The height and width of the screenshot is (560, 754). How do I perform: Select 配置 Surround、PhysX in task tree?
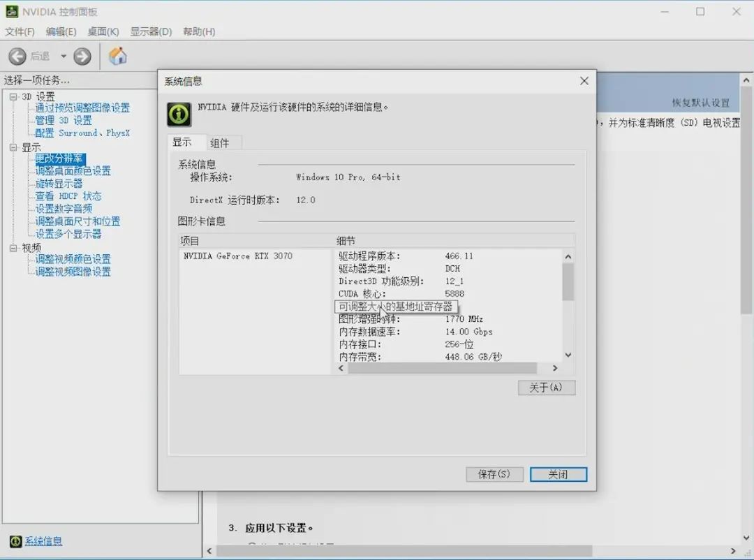coord(82,133)
